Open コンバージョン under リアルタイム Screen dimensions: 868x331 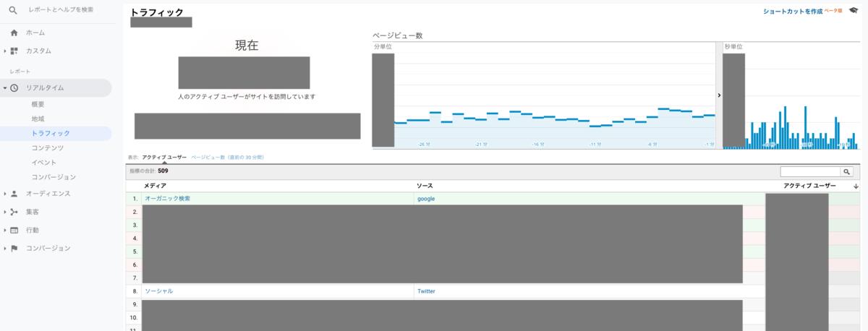point(54,176)
